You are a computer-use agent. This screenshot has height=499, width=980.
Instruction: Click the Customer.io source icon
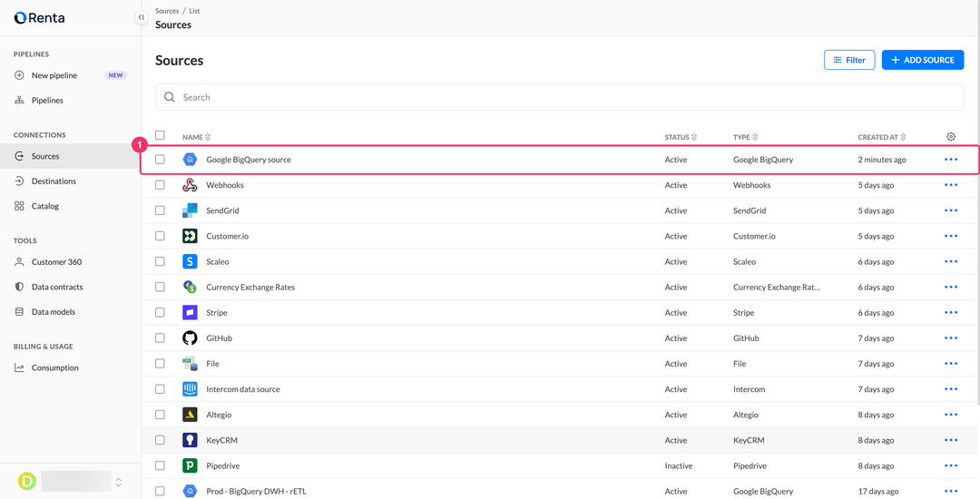190,236
